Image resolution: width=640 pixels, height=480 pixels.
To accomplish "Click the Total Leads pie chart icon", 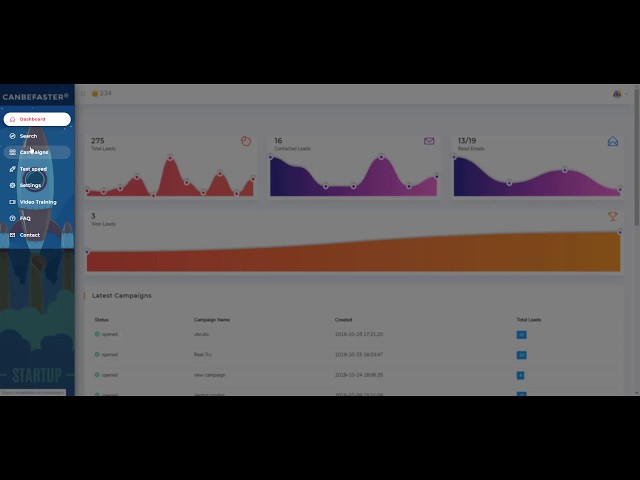I will (246, 141).
